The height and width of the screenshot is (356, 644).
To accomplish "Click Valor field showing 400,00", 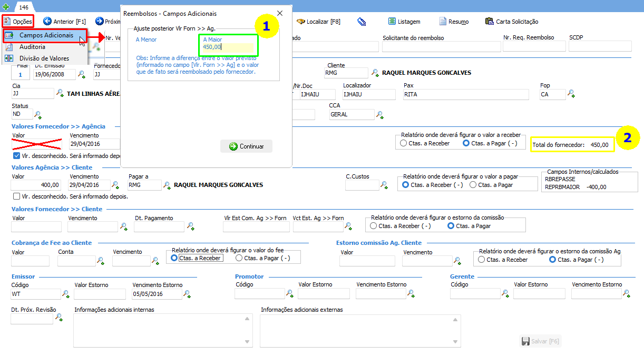I will 36,185.
